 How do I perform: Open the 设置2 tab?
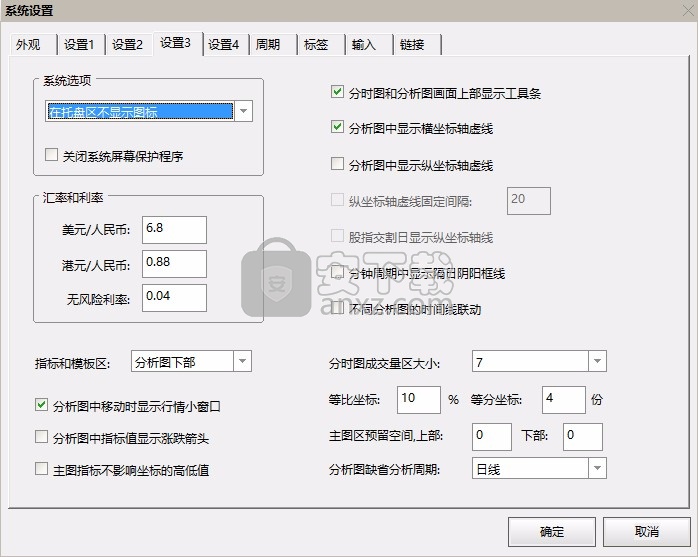point(129,45)
